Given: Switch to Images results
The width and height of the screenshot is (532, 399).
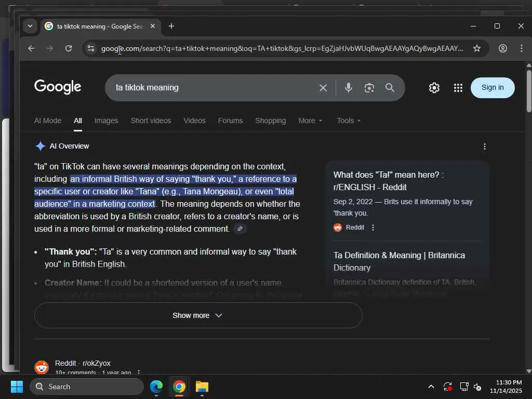Looking at the screenshot, I should pos(106,121).
